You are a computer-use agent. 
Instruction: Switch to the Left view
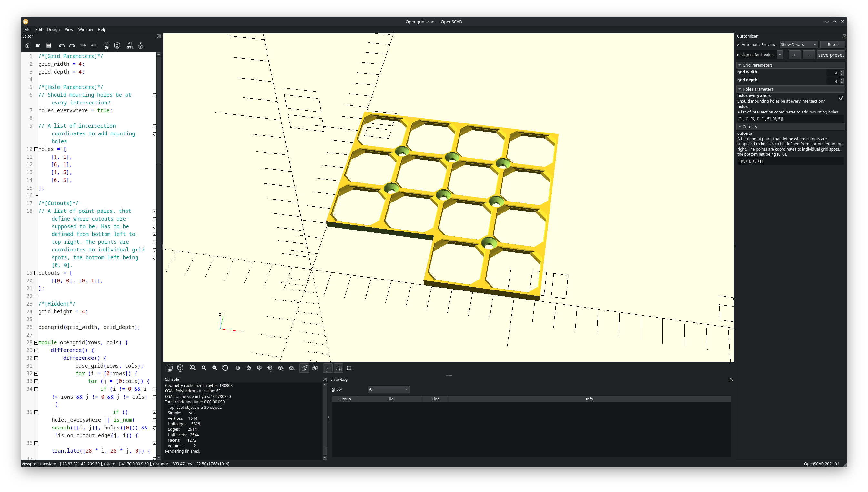(x=270, y=368)
